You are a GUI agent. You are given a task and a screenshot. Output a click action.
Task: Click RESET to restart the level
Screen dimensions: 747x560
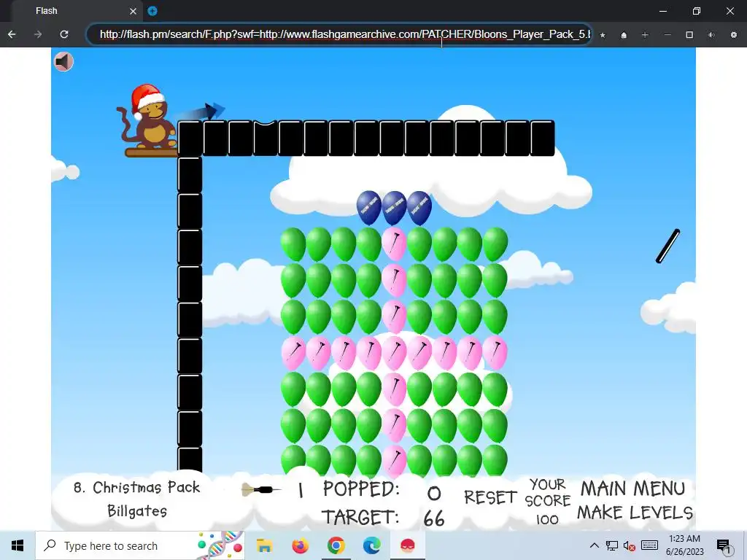tap(490, 497)
